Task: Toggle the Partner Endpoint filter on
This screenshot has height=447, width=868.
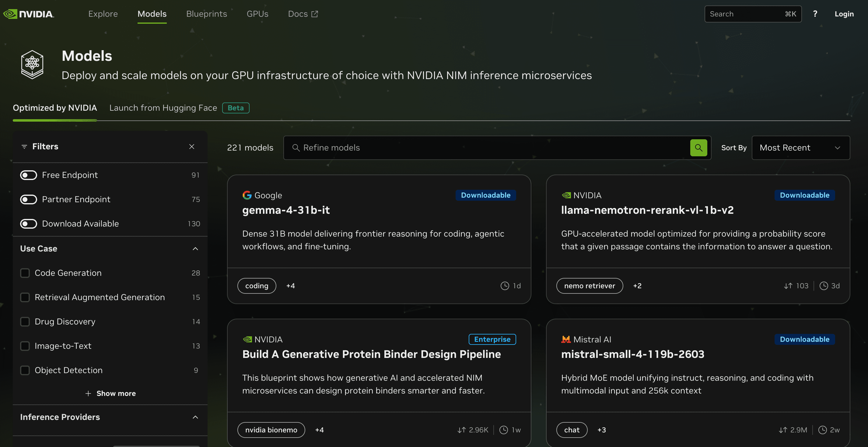Action: 29,199
